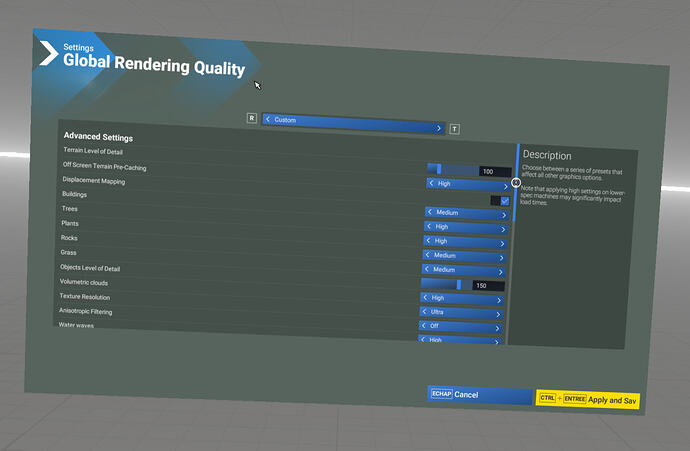The width and height of the screenshot is (690, 451).
Task: Lower Buildings quality with left arrow
Action: (x=429, y=212)
